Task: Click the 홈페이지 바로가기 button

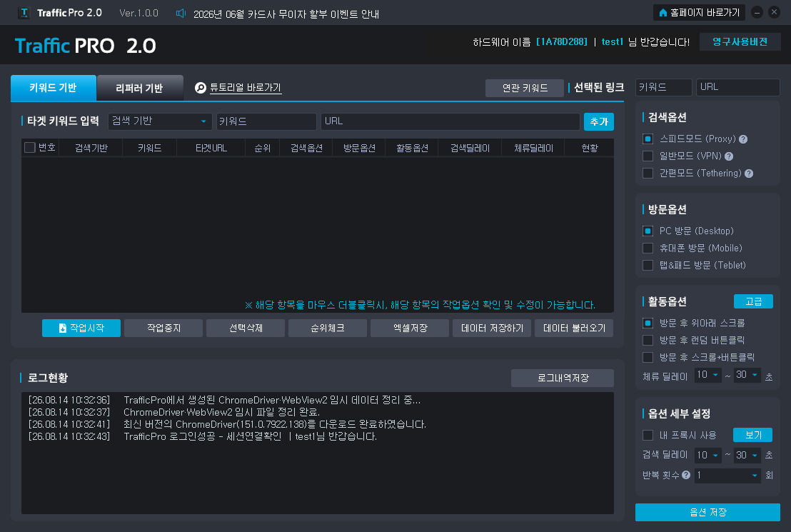Action: click(699, 13)
